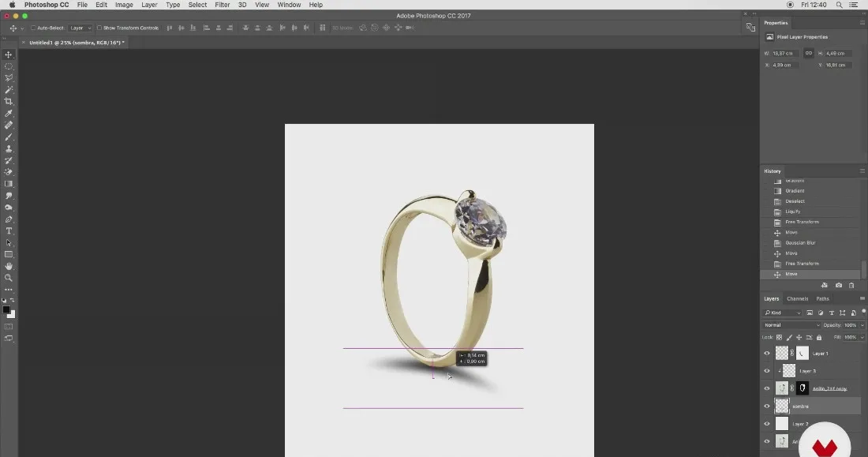Image resolution: width=868 pixels, height=457 pixels.
Task: Open the layer Fill dropdown arrow
Action: pos(862,337)
